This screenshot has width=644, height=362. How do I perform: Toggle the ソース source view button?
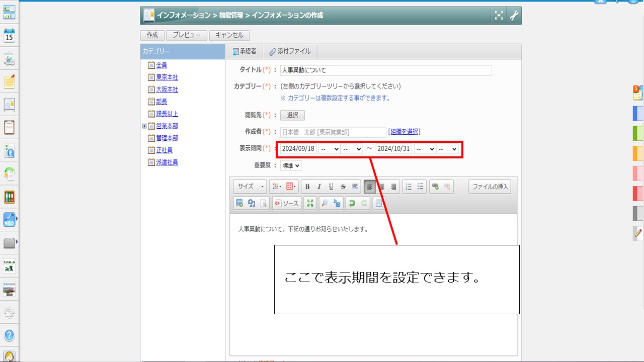(x=286, y=203)
